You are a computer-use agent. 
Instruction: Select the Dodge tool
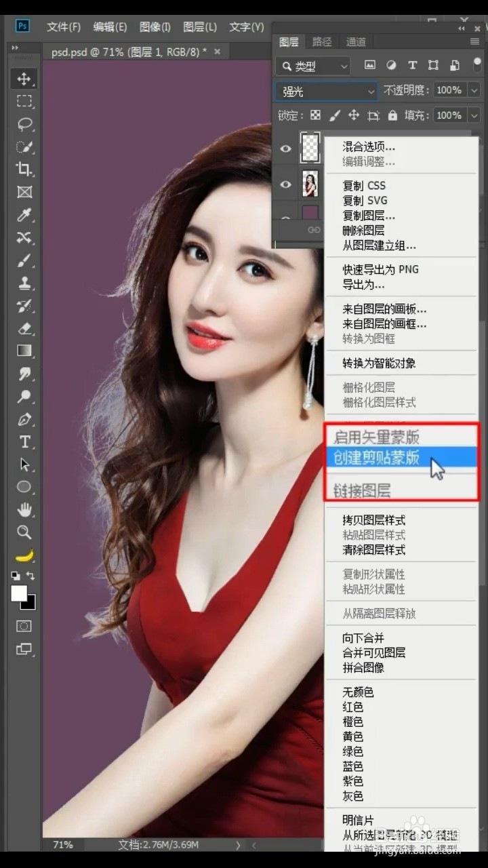coord(24,396)
